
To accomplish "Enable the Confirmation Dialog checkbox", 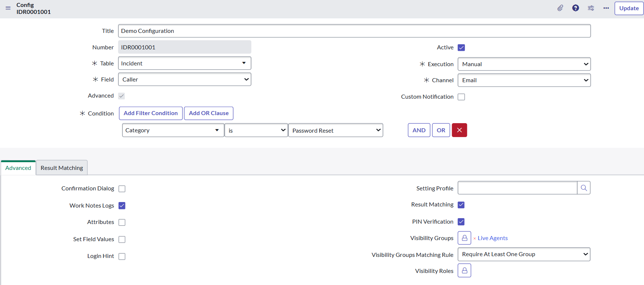I will point(122,189).
